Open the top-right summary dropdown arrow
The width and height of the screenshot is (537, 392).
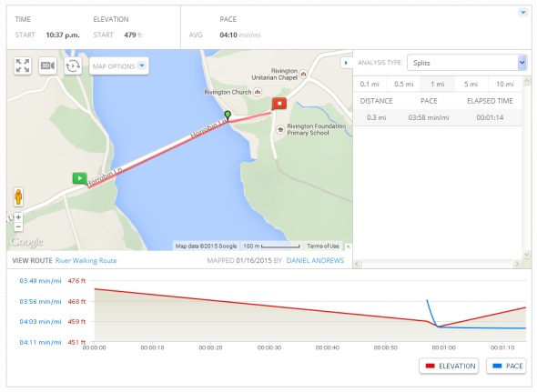pos(523,13)
